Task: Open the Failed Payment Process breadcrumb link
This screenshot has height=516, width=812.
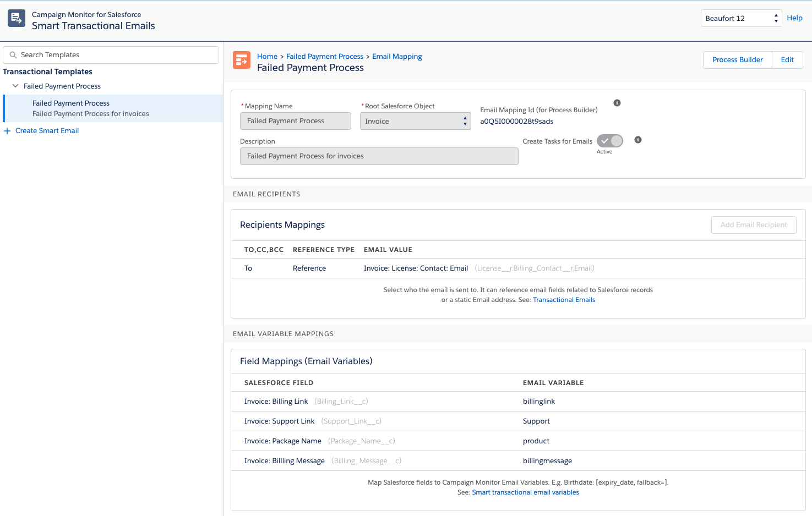Action: [x=325, y=57]
